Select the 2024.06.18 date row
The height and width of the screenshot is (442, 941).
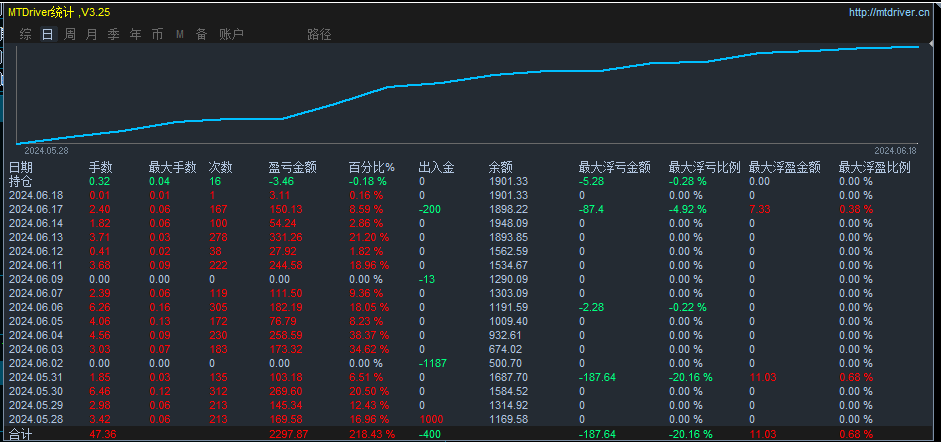tap(36, 196)
